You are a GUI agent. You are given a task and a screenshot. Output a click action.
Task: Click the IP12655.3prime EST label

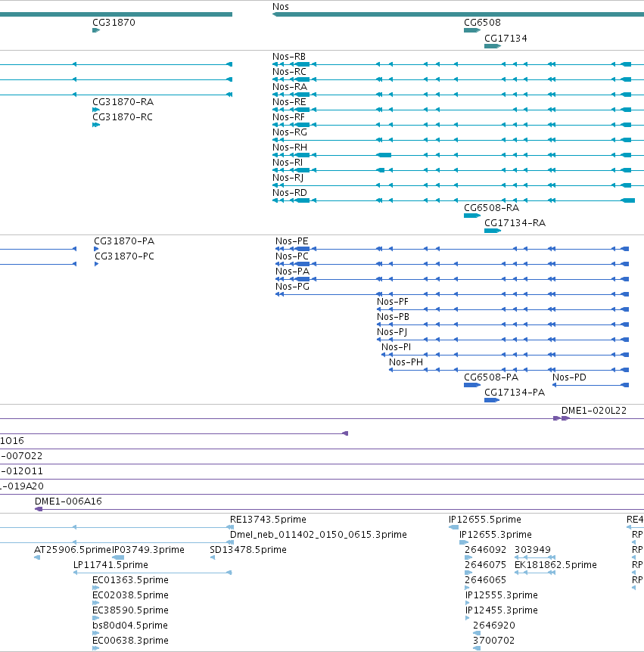[x=496, y=534]
